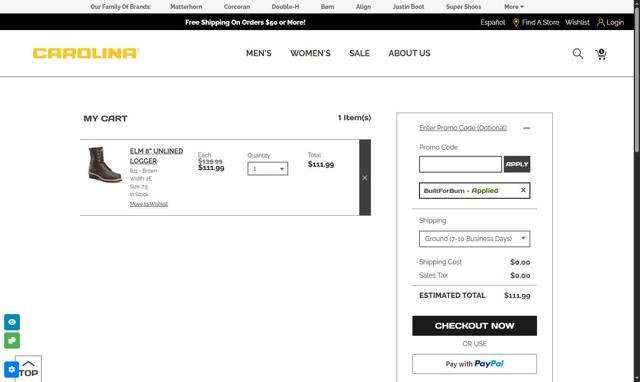Switch site language to Español
This screenshot has height=382, width=640.
[492, 22]
